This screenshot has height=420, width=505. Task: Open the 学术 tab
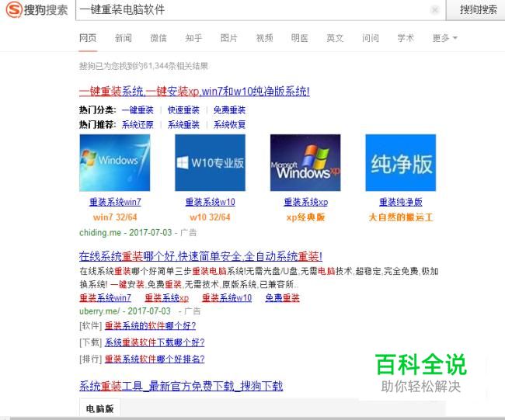click(406, 38)
